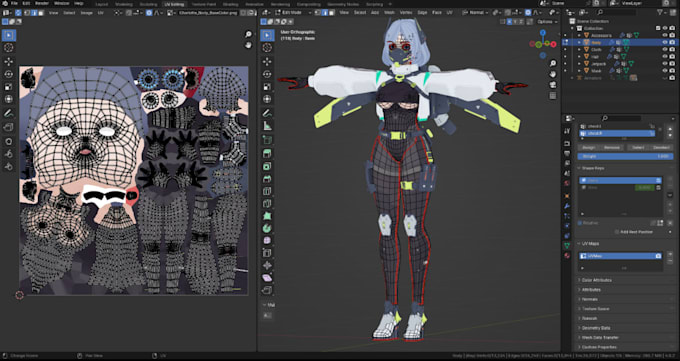Open the Material tab in Properties editor
This screenshot has width=680, height=361.
click(x=567, y=255)
